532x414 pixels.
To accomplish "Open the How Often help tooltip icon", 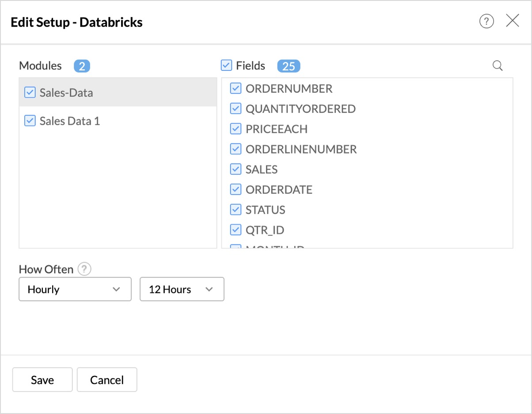I will click(84, 269).
